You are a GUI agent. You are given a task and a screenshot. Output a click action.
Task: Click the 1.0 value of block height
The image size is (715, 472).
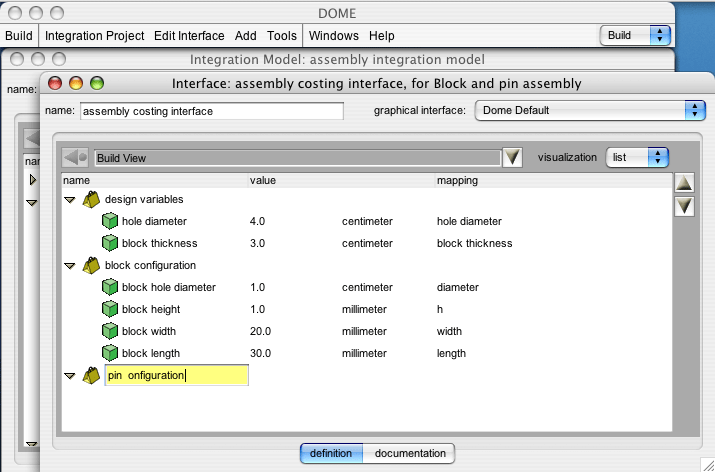[258, 309]
